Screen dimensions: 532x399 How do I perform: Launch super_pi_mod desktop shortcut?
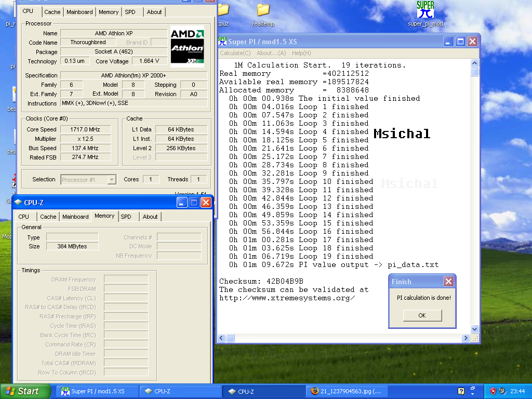[x=425, y=9]
